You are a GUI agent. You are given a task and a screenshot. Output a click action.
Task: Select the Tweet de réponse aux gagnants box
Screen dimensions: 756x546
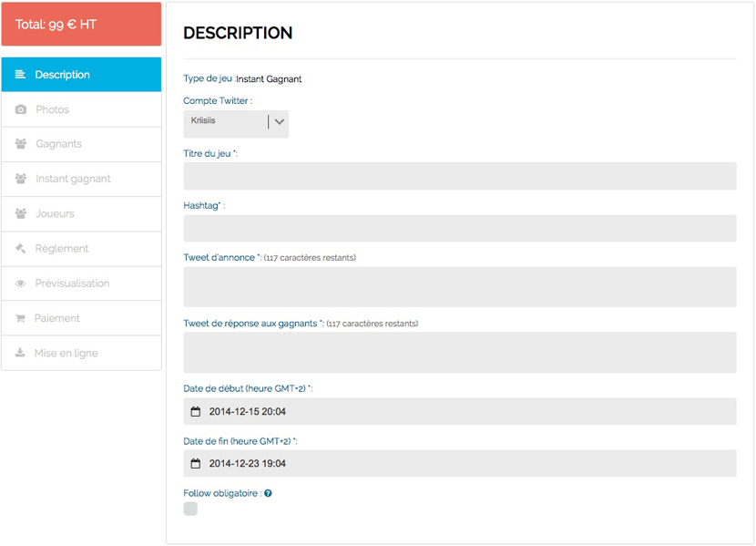[459, 352]
